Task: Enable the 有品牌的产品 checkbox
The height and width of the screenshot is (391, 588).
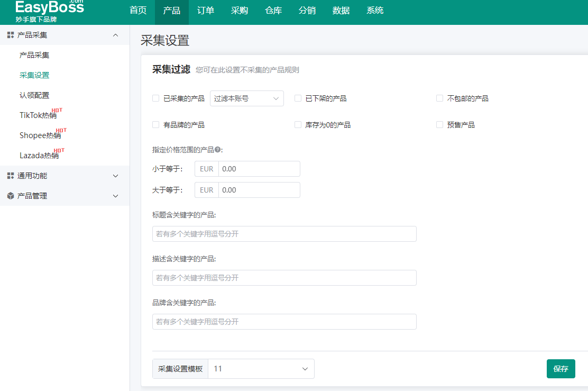Action: (x=155, y=124)
